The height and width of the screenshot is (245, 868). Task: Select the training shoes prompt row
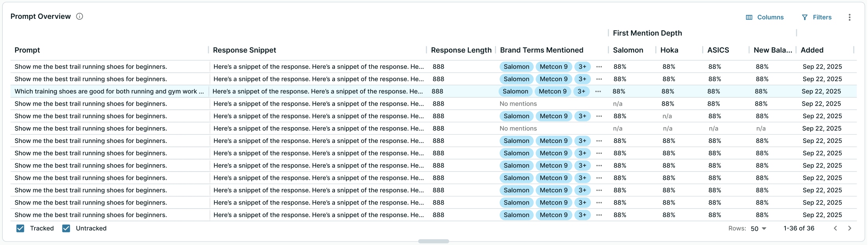pyautogui.click(x=109, y=91)
